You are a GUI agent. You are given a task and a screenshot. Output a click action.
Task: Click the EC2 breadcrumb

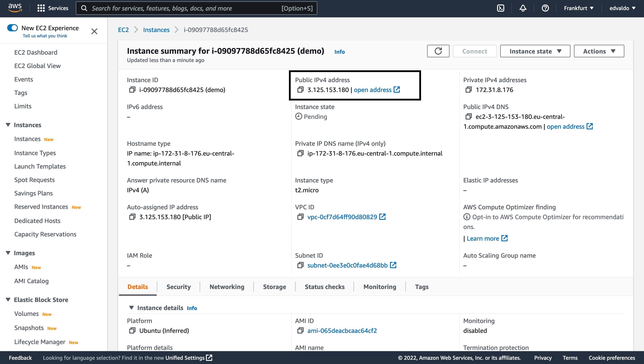coord(123,30)
